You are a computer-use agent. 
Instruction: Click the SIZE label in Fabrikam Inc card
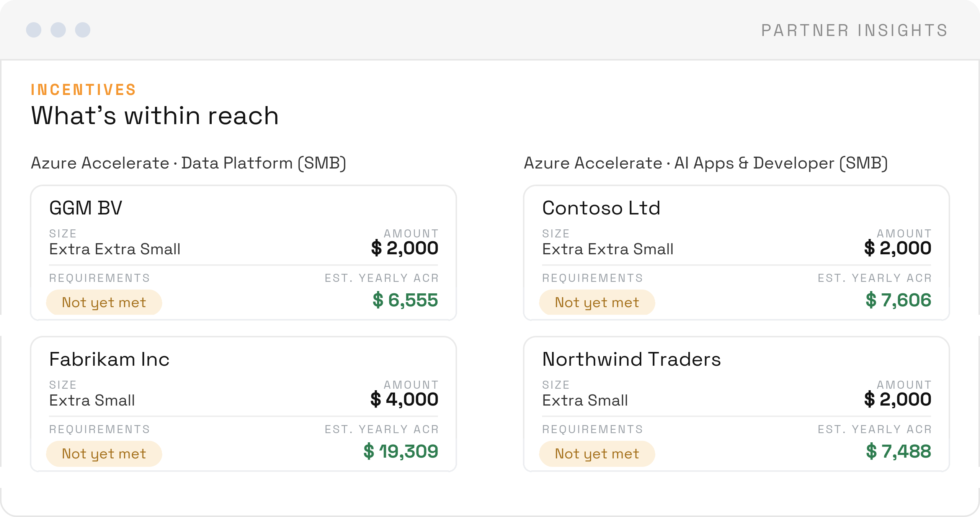(x=63, y=385)
